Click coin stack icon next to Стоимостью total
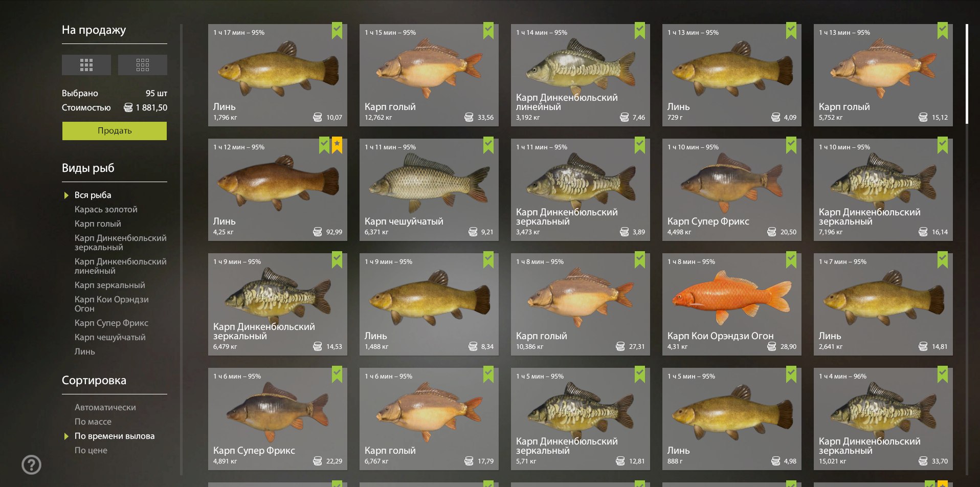Screen dimensions: 980x487 pyautogui.click(x=128, y=107)
